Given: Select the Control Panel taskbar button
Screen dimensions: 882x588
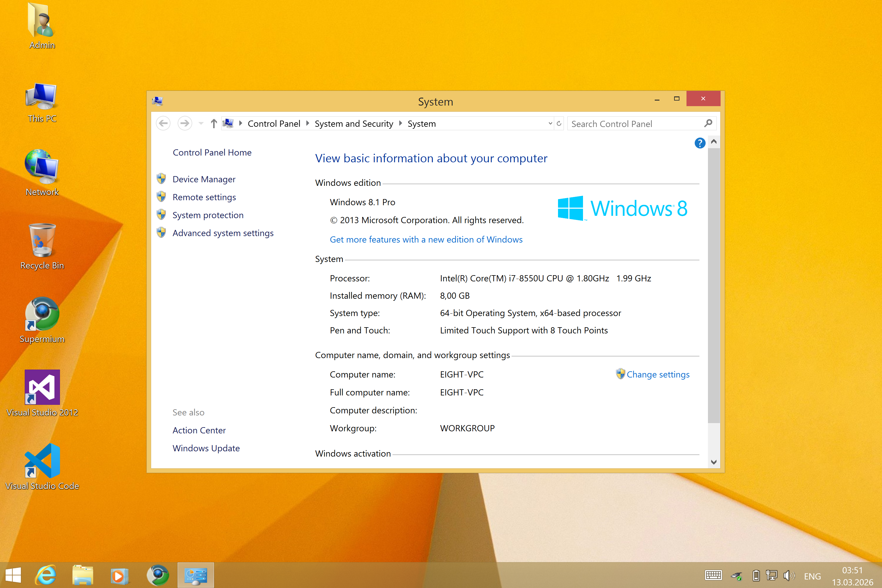Looking at the screenshot, I should click(196, 575).
